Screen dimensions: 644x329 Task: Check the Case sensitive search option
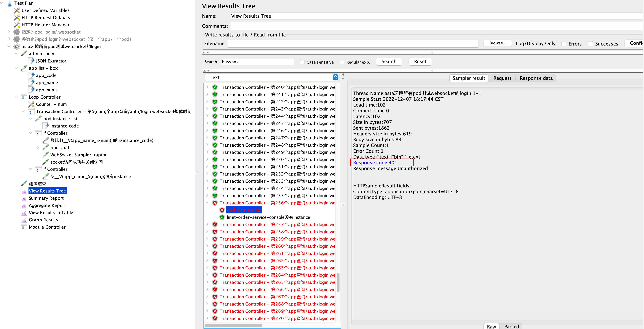[x=302, y=62]
